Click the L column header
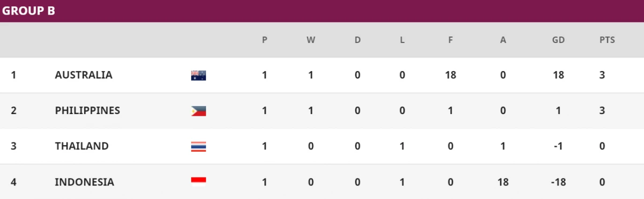Screen dimensions: 644x199 402,40
